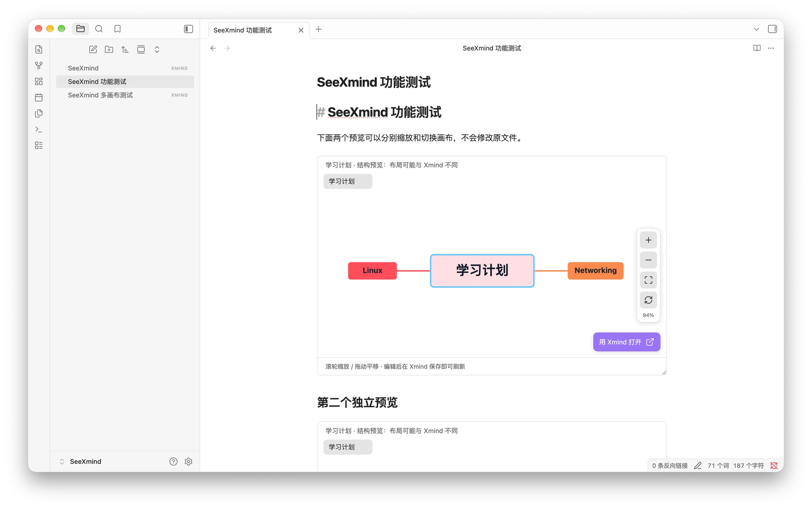Screen dimensions: 812x509
Task: Create a new folder in explorer
Action: click(x=109, y=50)
